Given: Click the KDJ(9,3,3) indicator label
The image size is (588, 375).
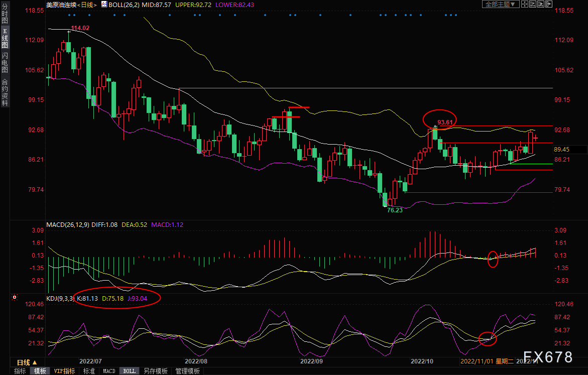Looking at the screenshot, I should click(60, 299).
